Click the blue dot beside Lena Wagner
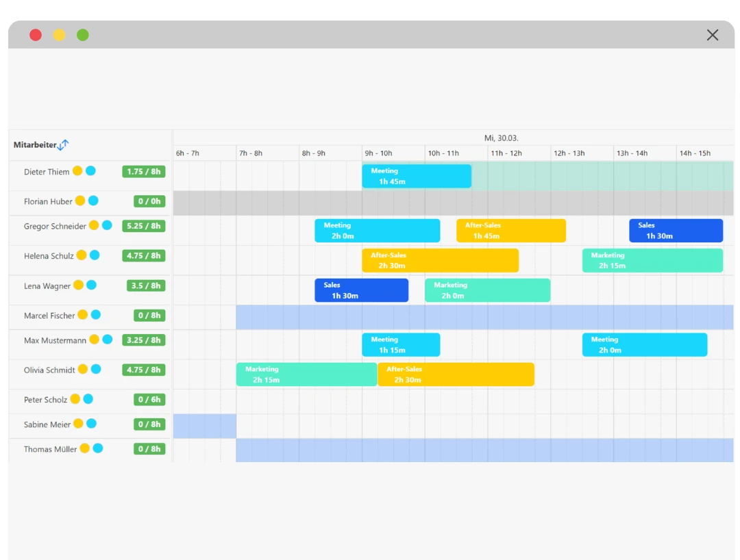Viewport: 740px width, 560px height. click(x=92, y=285)
